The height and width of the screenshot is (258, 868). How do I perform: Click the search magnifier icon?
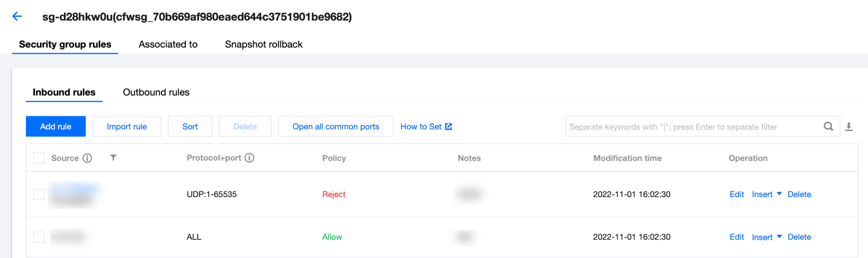(828, 126)
